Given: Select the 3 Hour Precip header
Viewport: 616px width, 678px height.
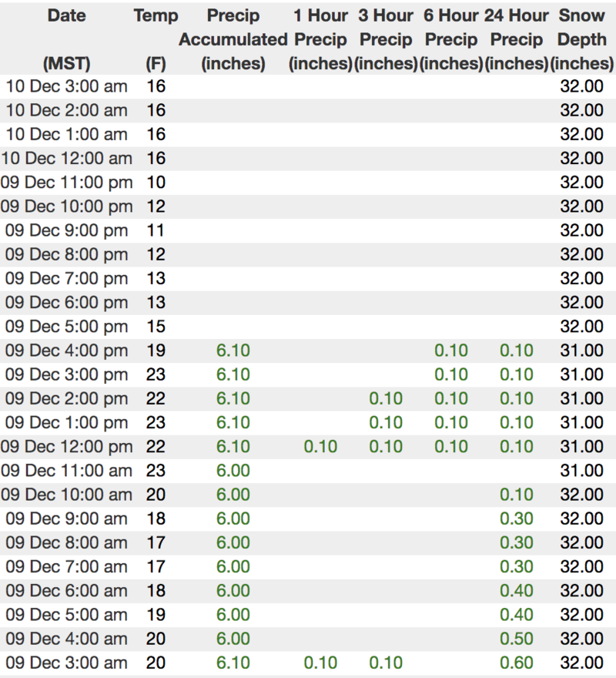Looking at the screenshot, I should 386,39.
